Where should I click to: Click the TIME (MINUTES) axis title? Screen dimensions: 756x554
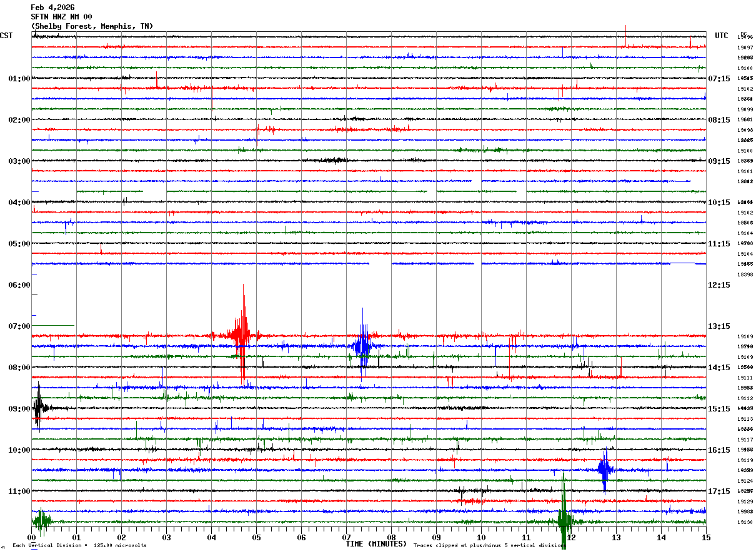coord(376,544)
